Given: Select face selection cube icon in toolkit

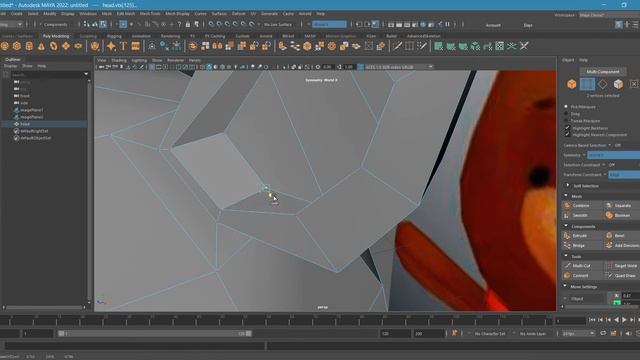Looking at the screenshot, I should pos(618,84).
